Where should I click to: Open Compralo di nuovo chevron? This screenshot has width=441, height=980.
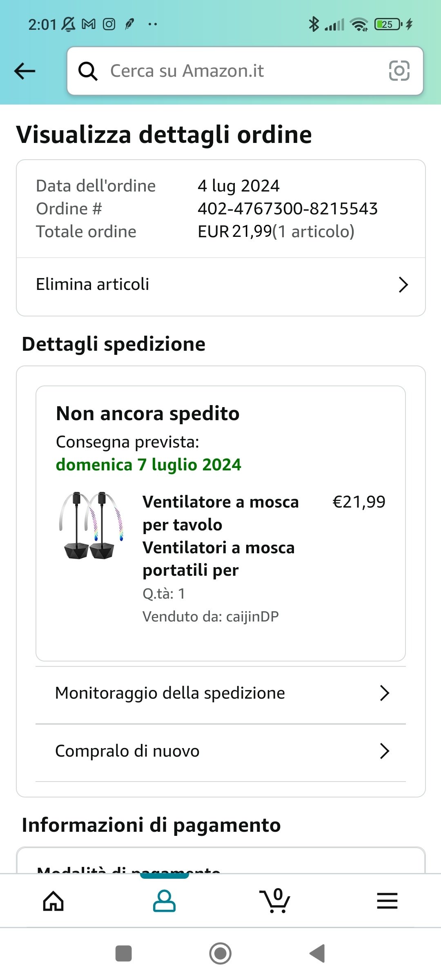point(384,751)
